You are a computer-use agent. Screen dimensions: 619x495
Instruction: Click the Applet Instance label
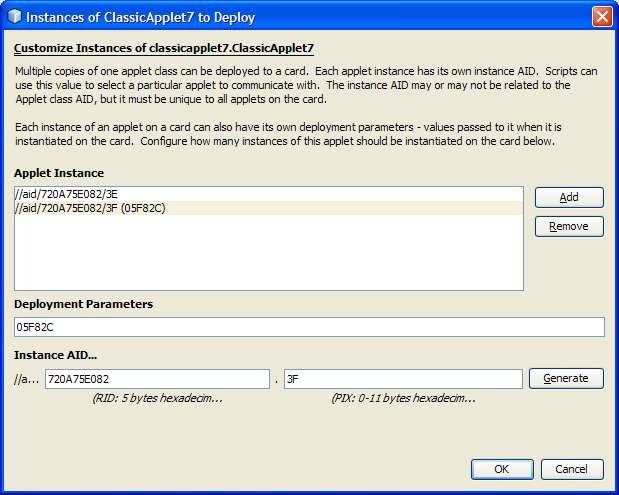(59, 173)
